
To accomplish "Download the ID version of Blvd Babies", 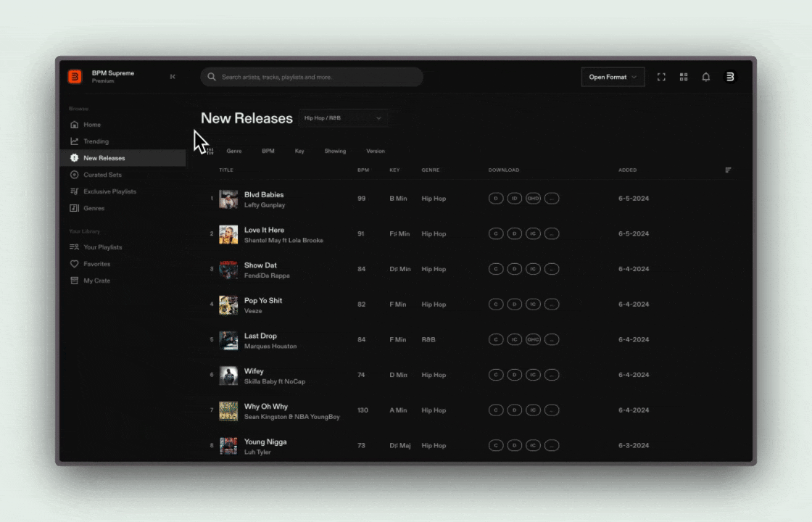I will (x=514, y=199).
